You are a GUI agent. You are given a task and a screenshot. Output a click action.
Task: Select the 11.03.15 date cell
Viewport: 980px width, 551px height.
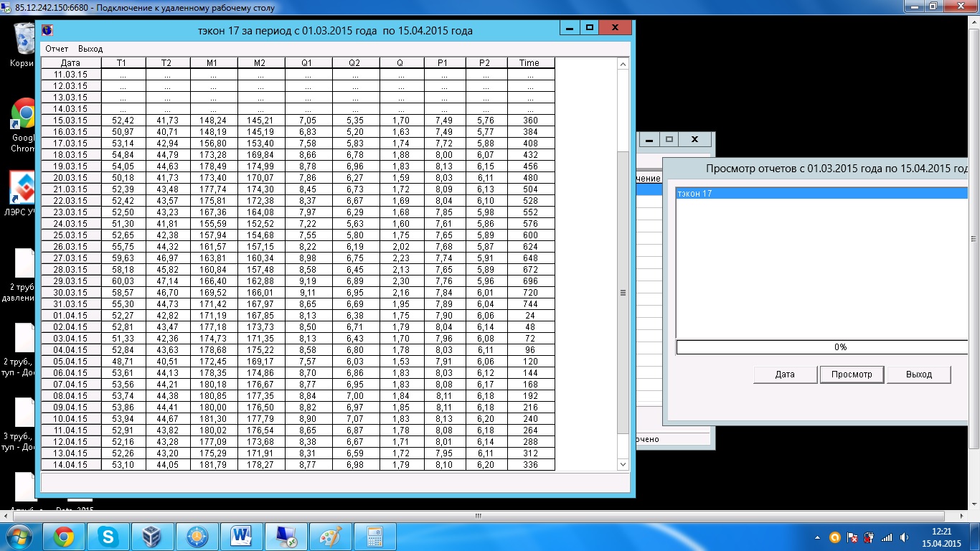click(x=70, y=75)
